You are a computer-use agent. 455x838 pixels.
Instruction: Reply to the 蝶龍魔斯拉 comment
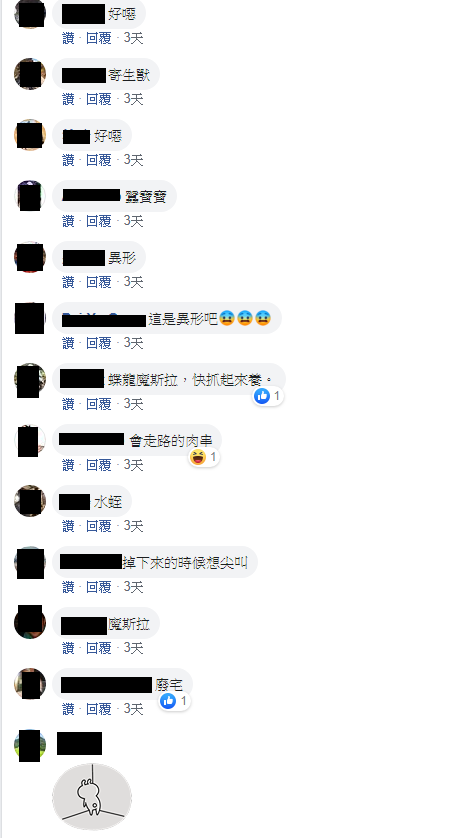pyautogui.click(x=98, y=404)
